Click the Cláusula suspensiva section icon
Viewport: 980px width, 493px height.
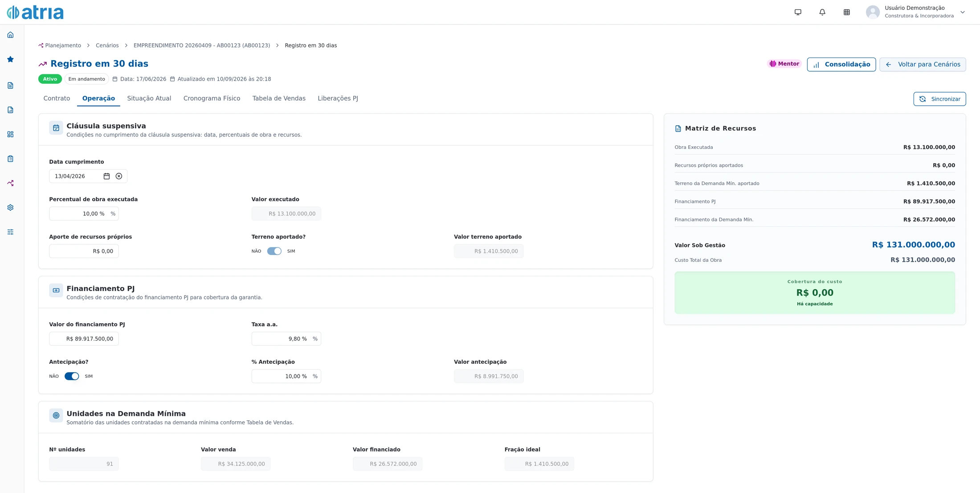56,128
